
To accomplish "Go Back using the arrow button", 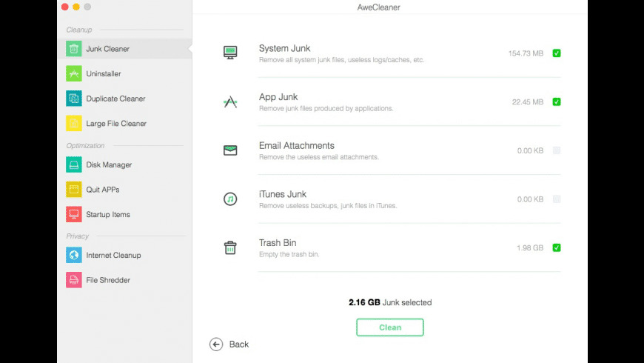I will point(216,344).
